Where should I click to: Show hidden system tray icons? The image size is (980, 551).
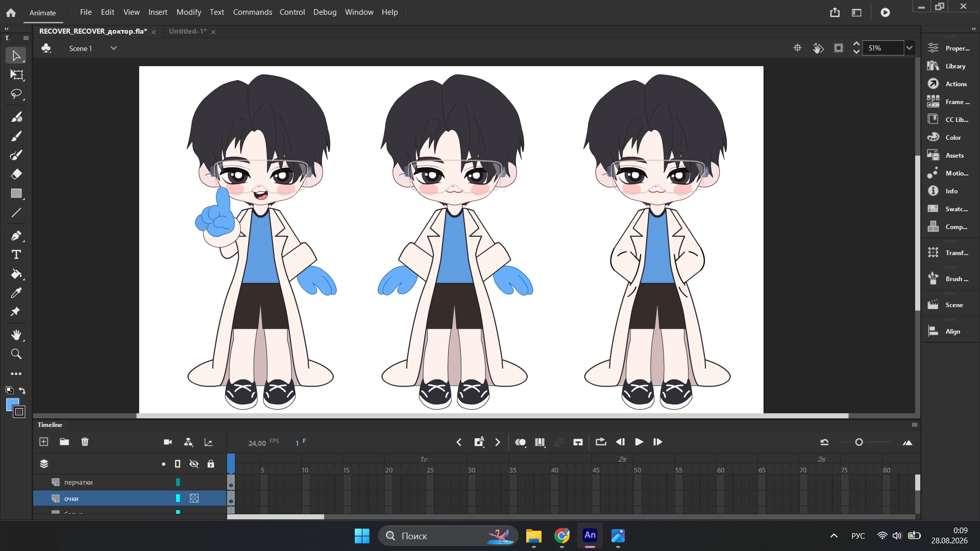click(834, 536)
